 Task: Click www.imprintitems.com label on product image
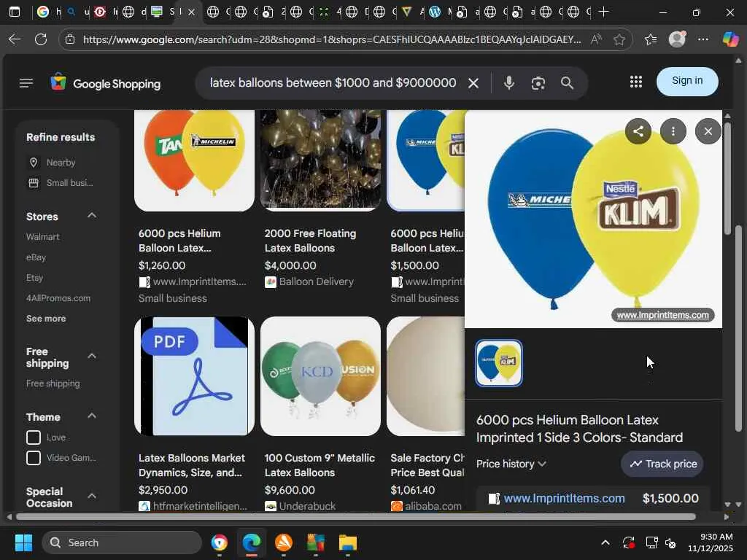click(662, 315)
